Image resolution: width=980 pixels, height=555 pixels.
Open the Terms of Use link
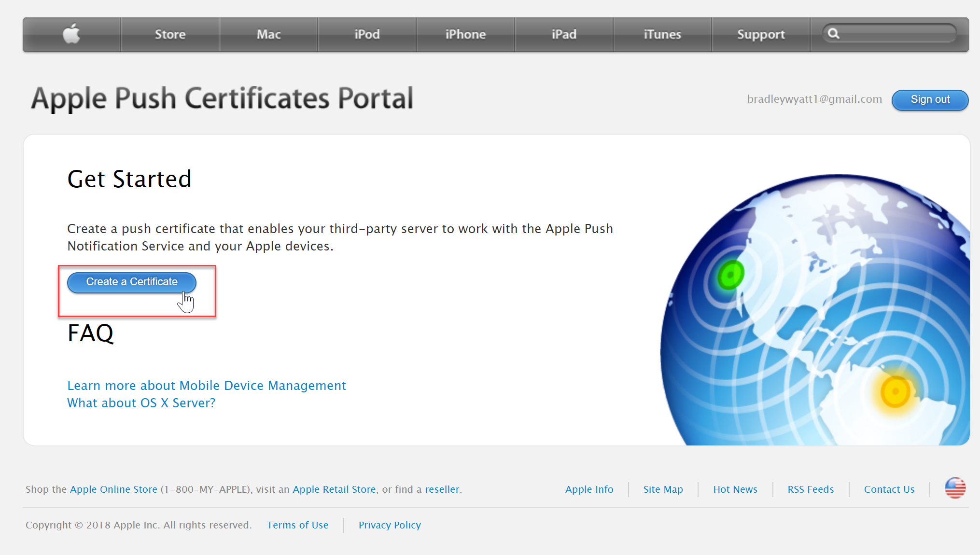point(297,525)
